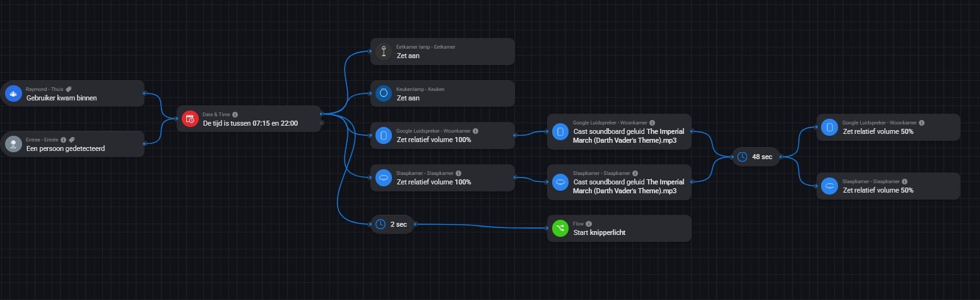Click output port dot of 48 sec delay

(781, 157)
